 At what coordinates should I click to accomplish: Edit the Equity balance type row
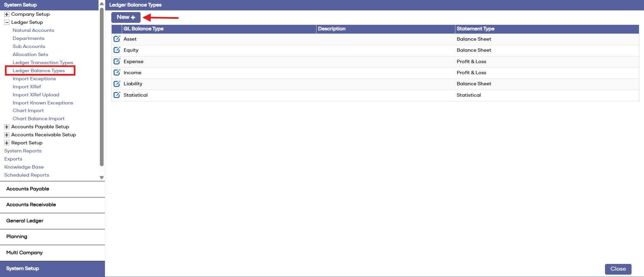point(117,50)
